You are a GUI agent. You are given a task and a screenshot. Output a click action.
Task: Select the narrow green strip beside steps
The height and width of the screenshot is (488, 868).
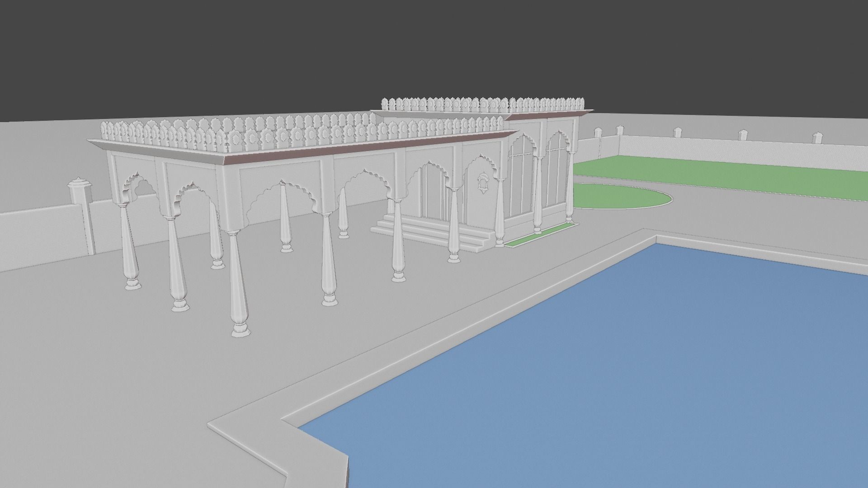click(x=541, y=235)
